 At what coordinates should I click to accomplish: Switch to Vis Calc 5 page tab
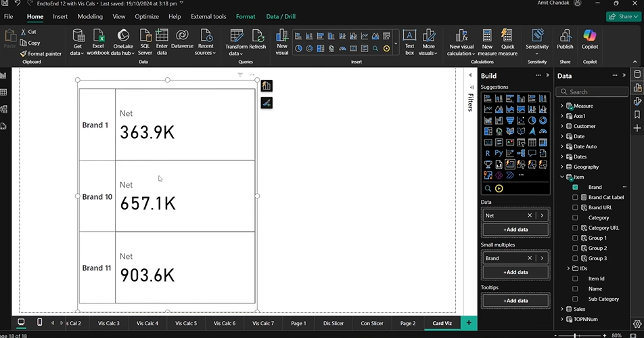[x=186, y=323]
